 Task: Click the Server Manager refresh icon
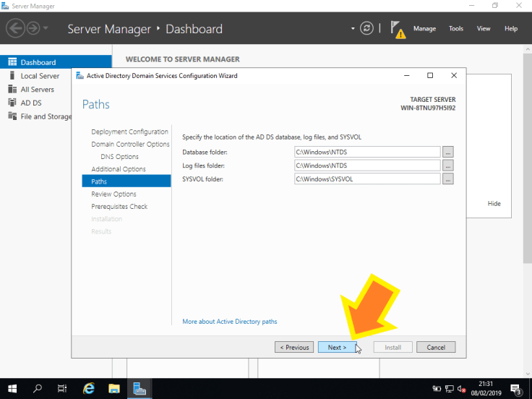(367, 28)
